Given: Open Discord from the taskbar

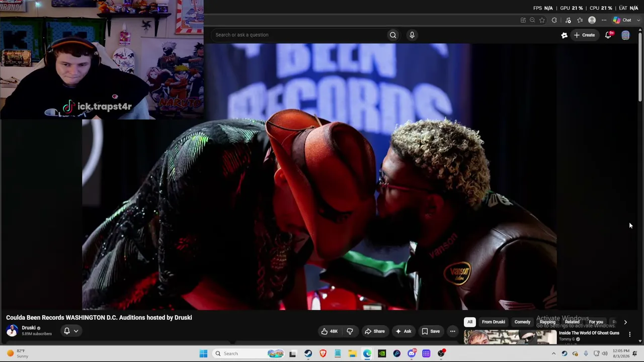Looking at the screenshot, I should [412, 353].
